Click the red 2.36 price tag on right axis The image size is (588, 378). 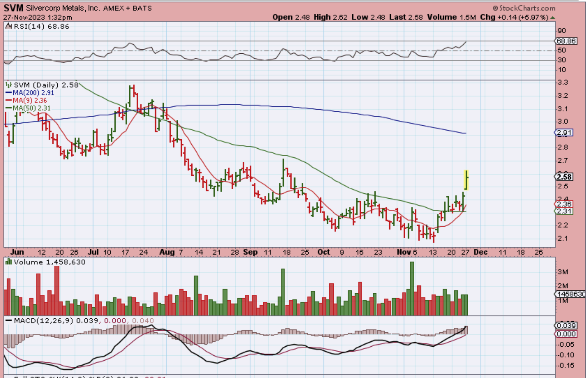point(564,204)
